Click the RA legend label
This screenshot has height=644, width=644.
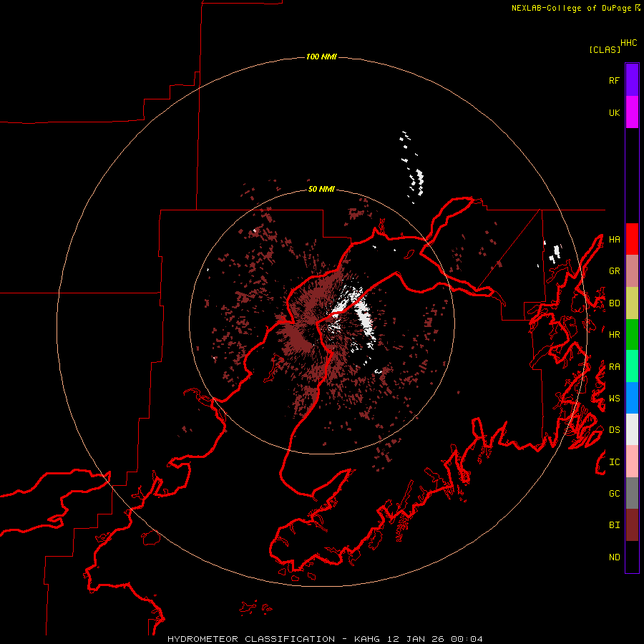(614, 367)
